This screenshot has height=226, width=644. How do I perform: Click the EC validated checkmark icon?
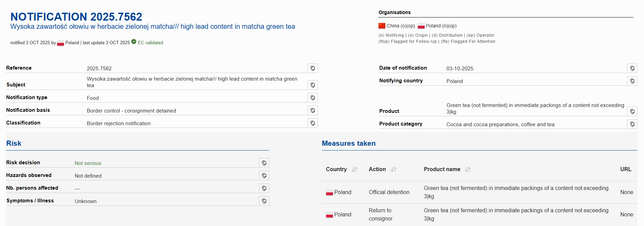click(x=134, y=42)
